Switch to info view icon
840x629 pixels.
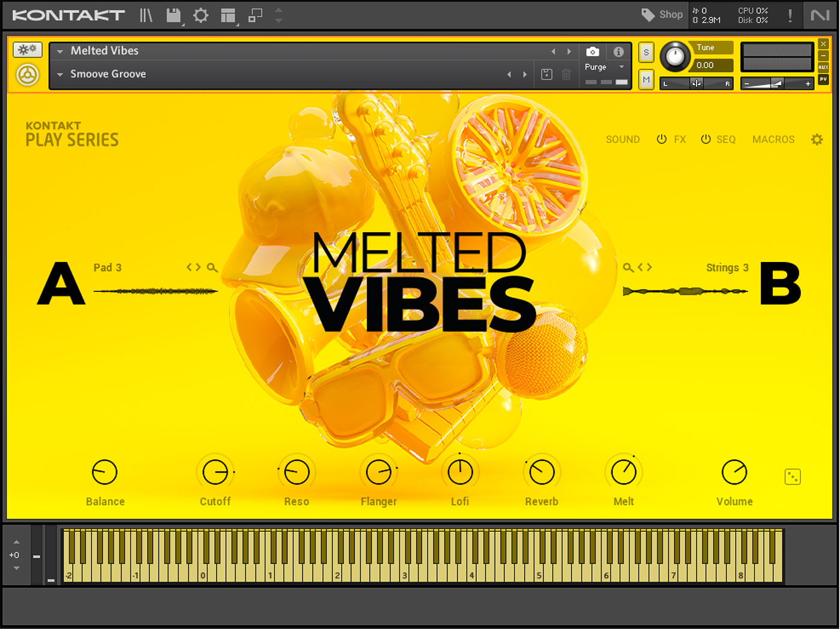click(619, 52)
